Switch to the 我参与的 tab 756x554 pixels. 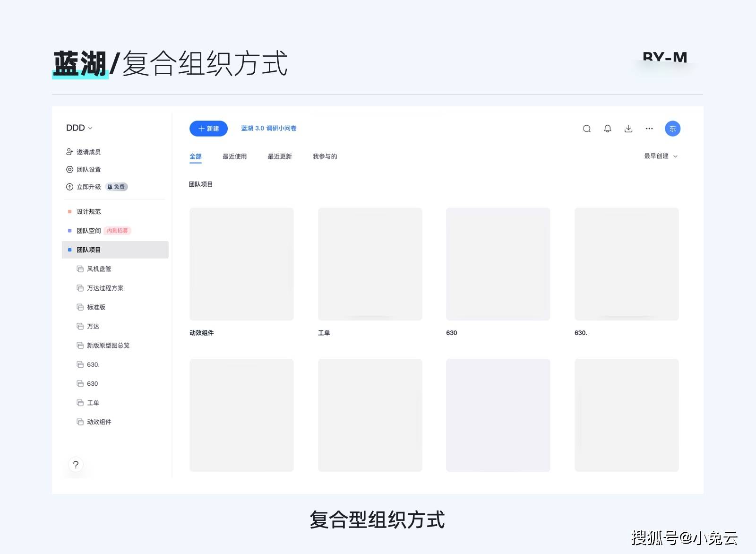pos(325,156)
